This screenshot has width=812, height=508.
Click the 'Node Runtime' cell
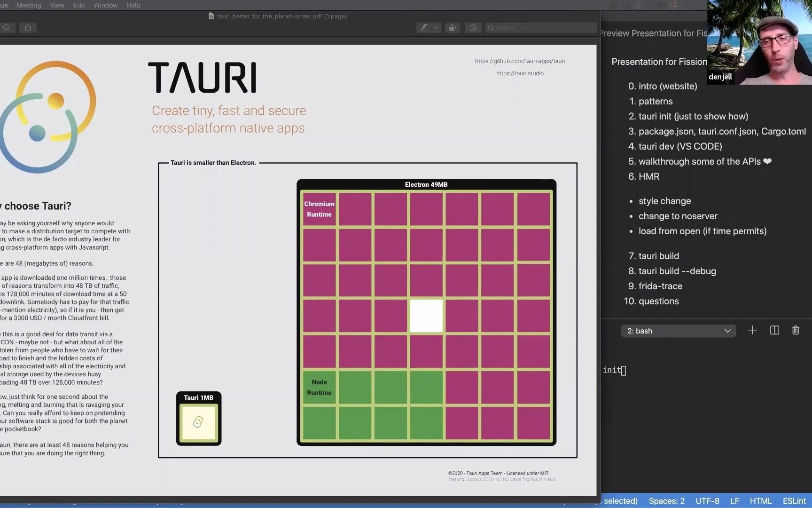(320, 387)
